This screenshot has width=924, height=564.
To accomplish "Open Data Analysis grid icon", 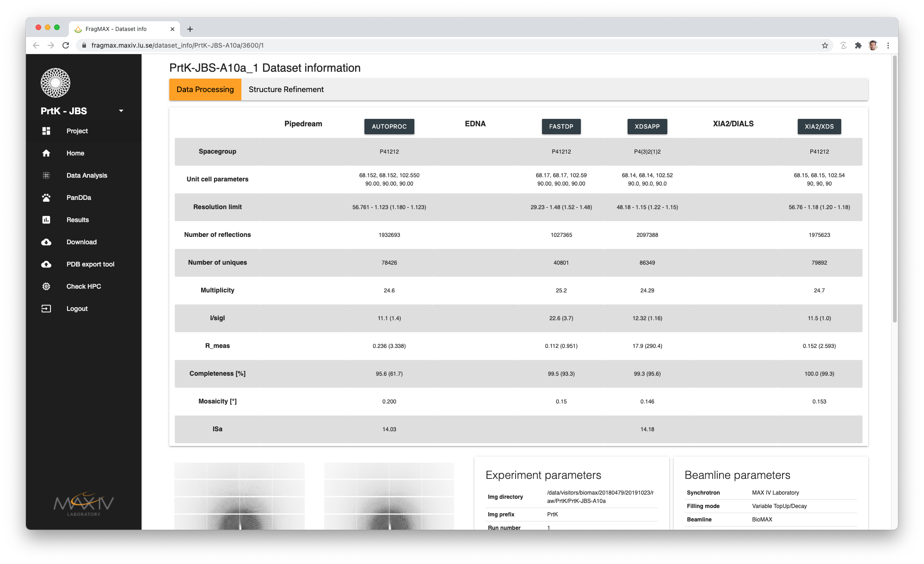I will 46,175.
